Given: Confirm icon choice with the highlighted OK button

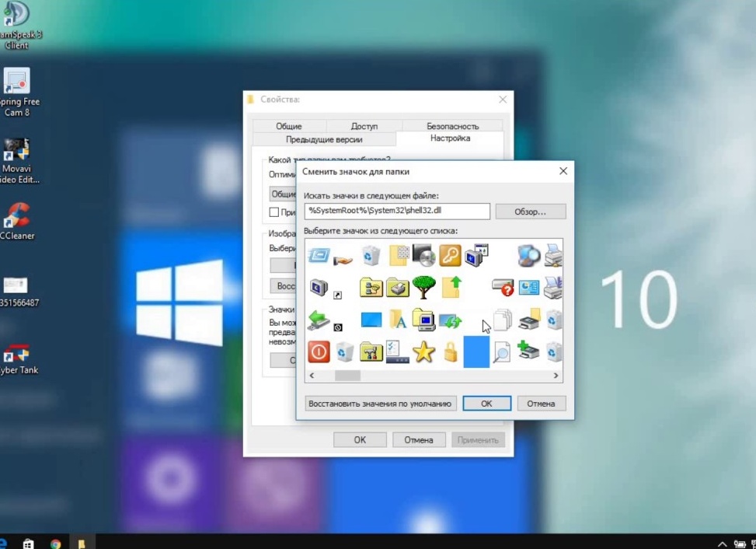Looking at the screenshot, I should point(486,404).
